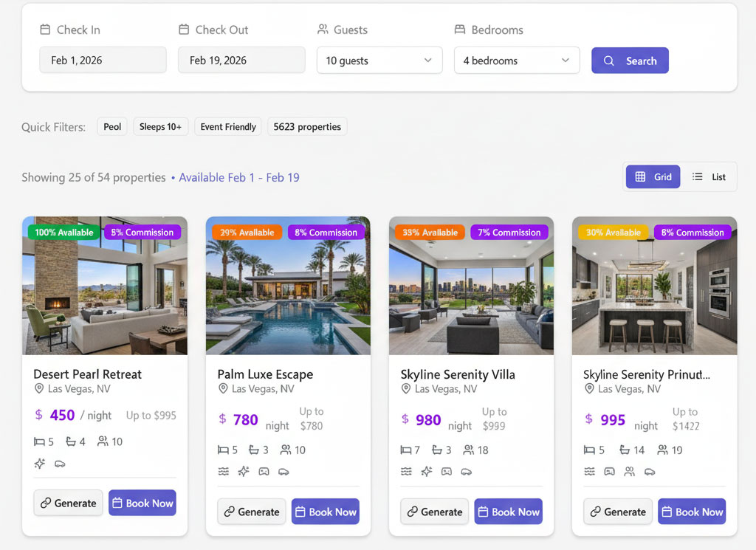
Task: Click the pool waves icon on Palm Luxe Escape
Action: pos(224,471)
